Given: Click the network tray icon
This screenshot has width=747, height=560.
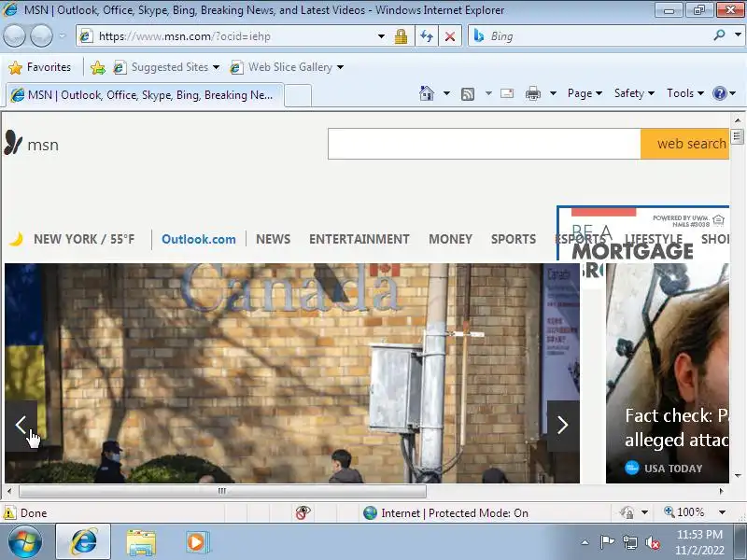Looking at the screenshot, I should tap(629, 542).
